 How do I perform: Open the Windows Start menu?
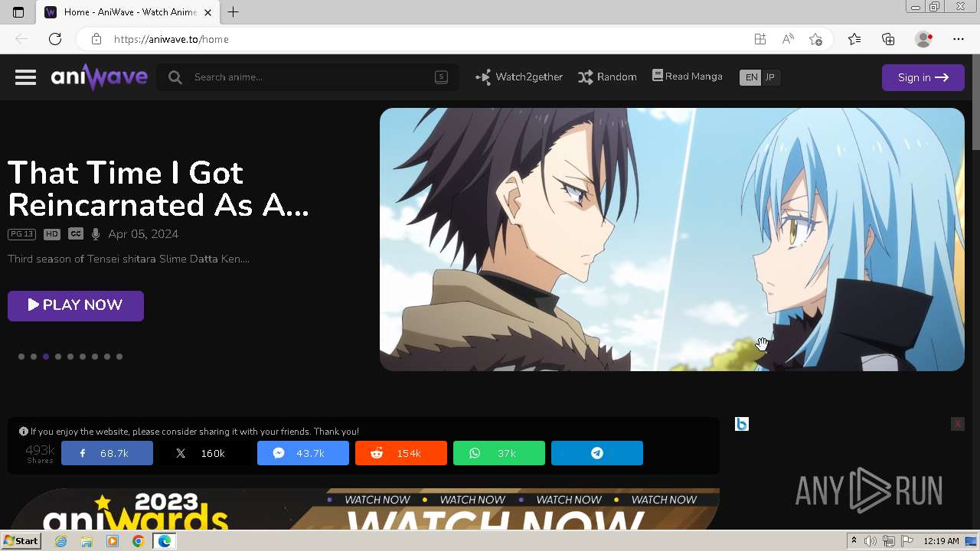[x=21, y=541]
